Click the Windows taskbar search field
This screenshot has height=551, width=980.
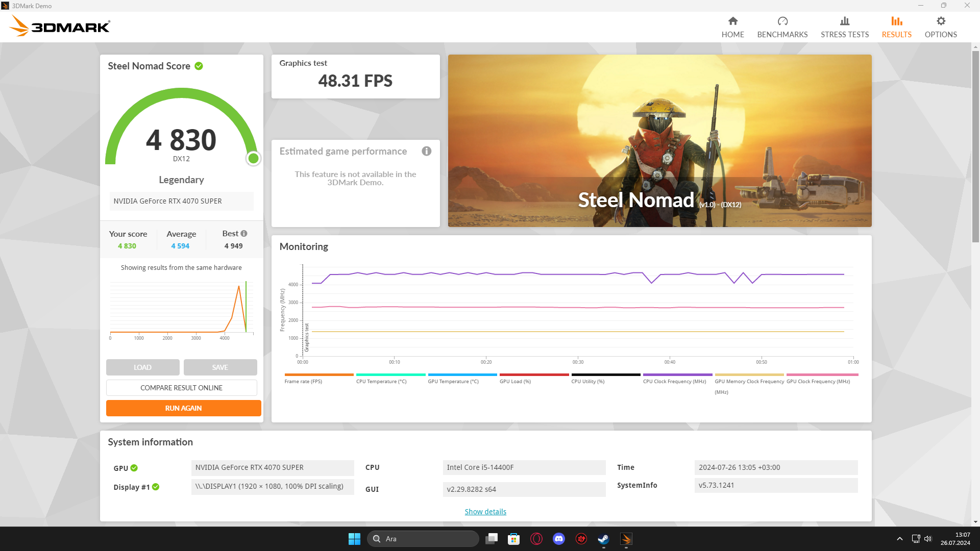(423, 539)
